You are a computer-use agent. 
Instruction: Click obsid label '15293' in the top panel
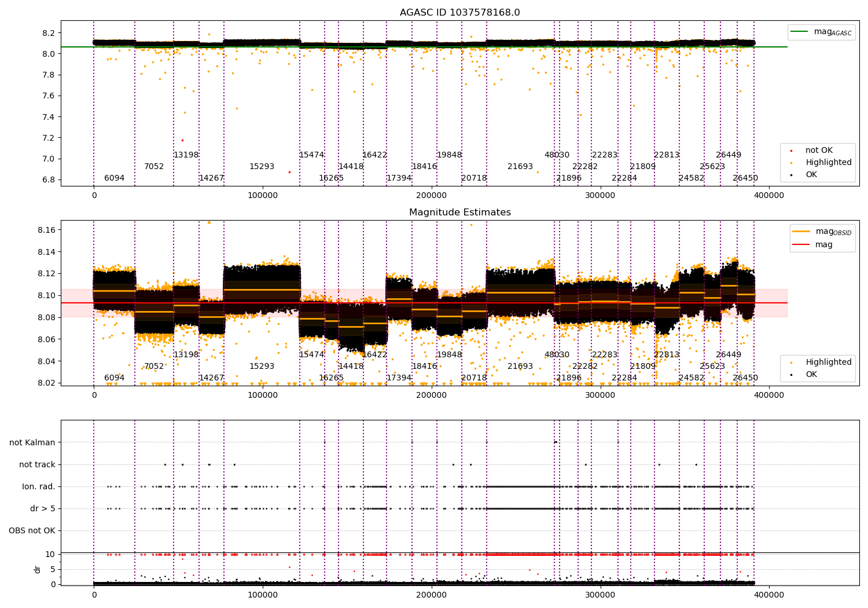click(x=262, y=167)
